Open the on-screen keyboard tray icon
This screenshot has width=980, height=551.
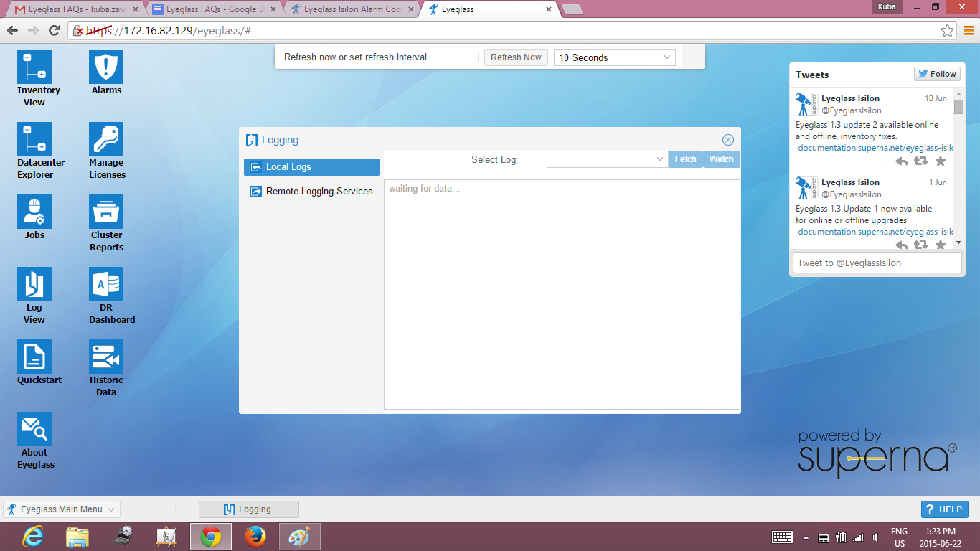click(x=782, y=537)
